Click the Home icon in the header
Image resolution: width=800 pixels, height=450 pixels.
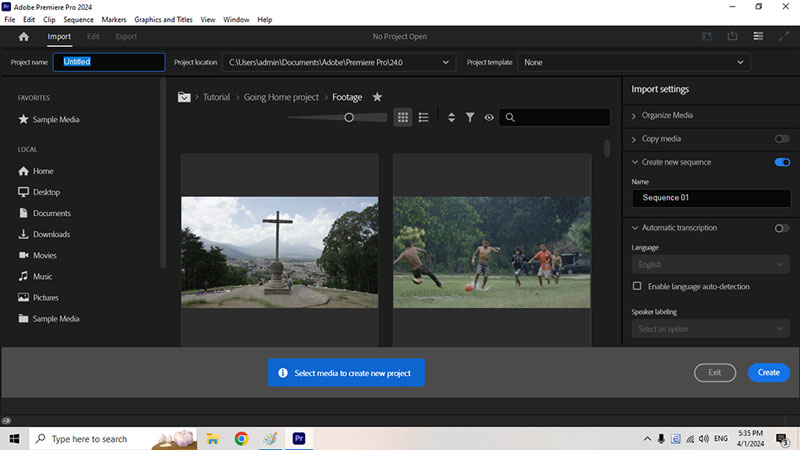pos(24,37)
